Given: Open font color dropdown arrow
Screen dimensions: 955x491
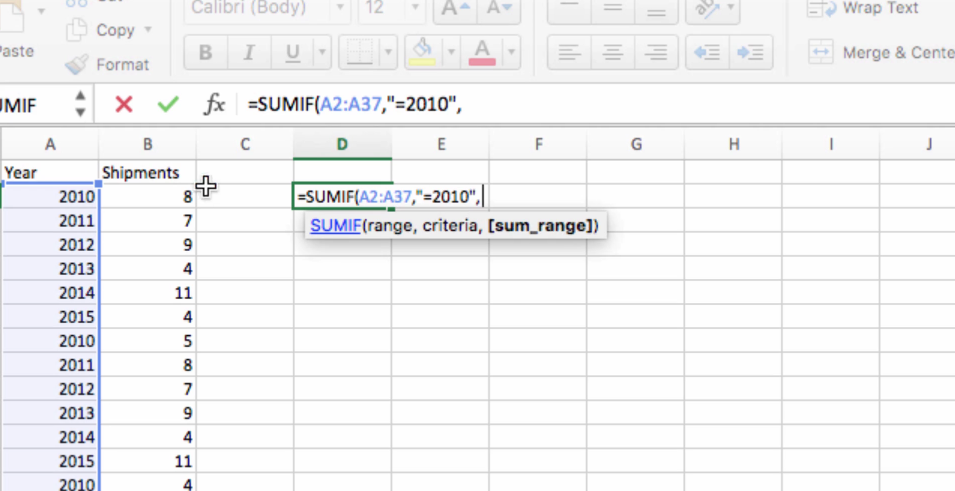Looking at the screenshot, I should 511,52.
